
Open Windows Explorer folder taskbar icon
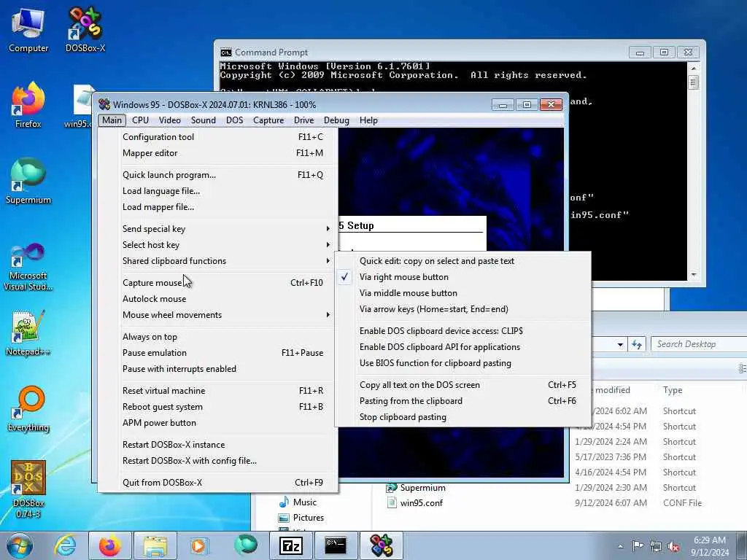click(x=155, y=545)
